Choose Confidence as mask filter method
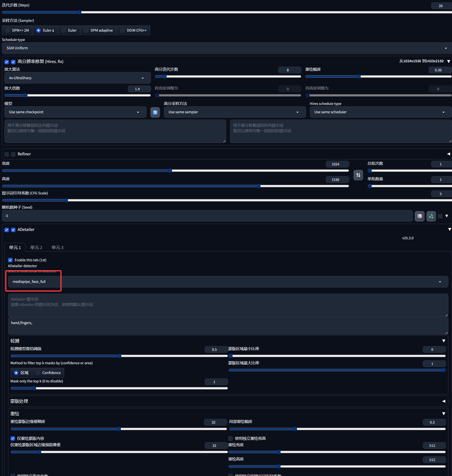 point(48,373)
